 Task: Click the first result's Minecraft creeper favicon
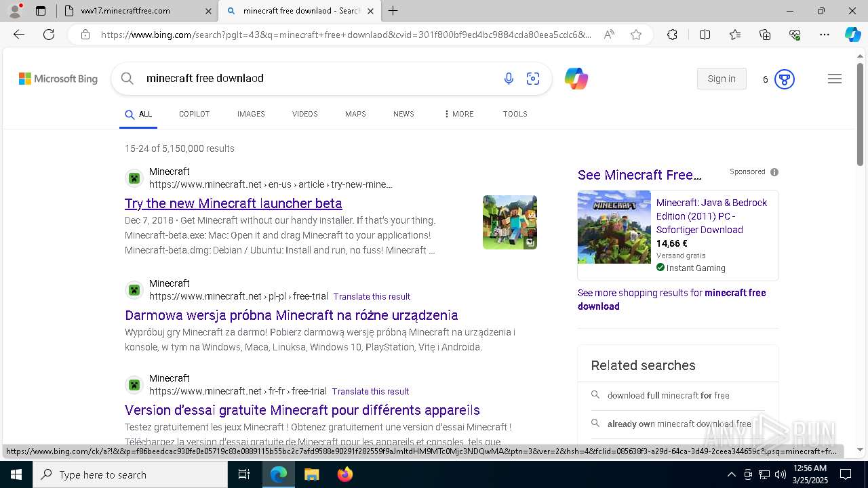click(134, 178)
